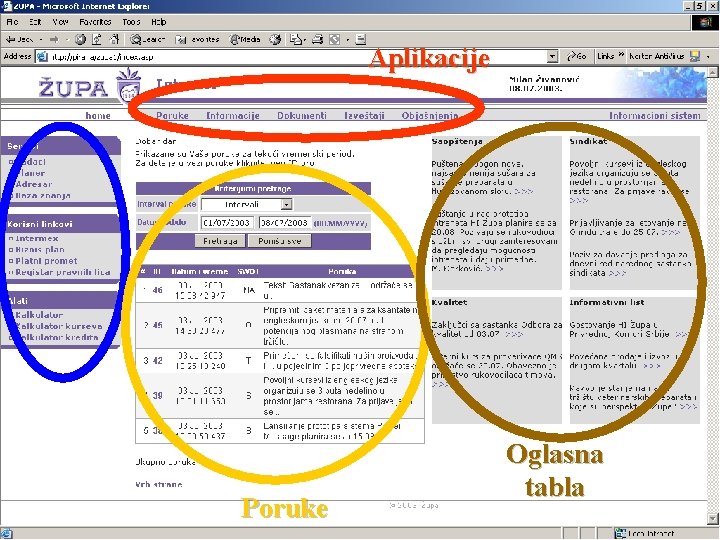Open the History toolbar icon
The height and width of the screenshot is (540, 720).
tap(275, 39)
